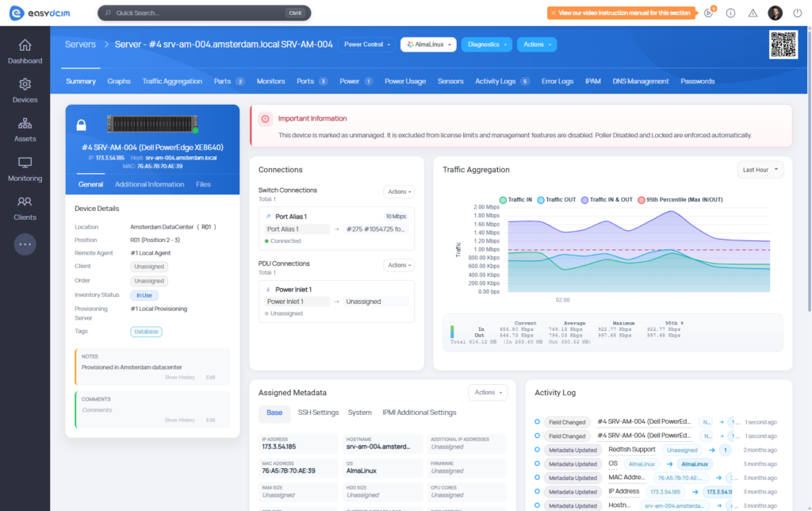Open Monitoring in the sidebar
The width and height of the screenshot is (812, 511).
[x=25, y=170]
